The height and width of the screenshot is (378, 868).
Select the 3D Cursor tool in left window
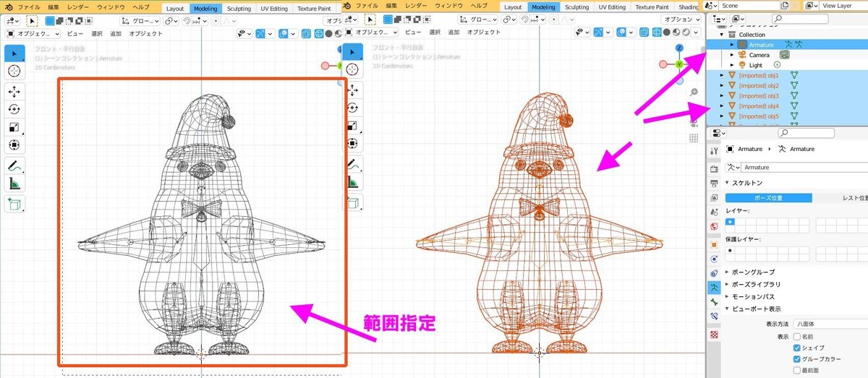point(14,70)
